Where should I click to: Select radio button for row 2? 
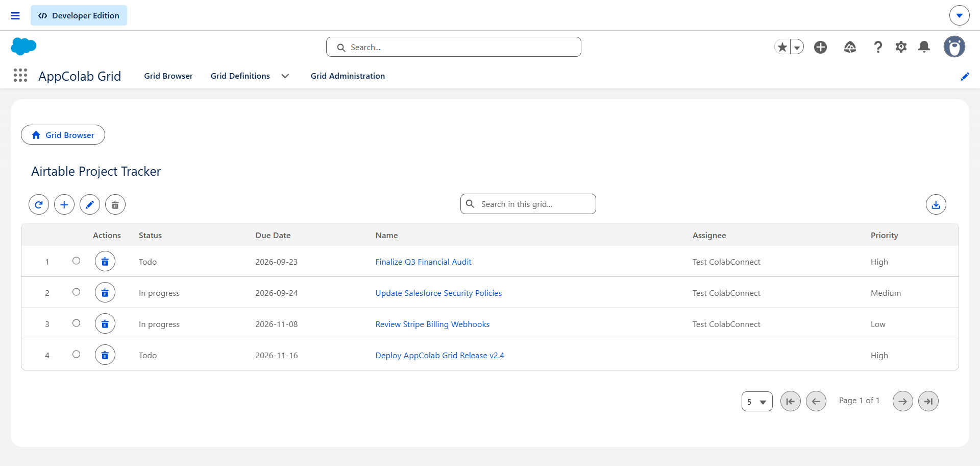(x=76, y=292)
